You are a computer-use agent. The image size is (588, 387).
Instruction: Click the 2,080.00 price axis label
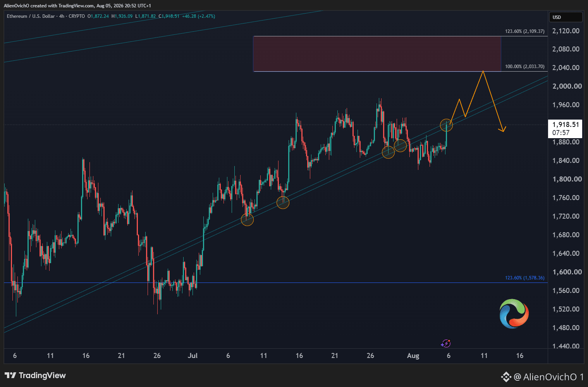point(566,49)
